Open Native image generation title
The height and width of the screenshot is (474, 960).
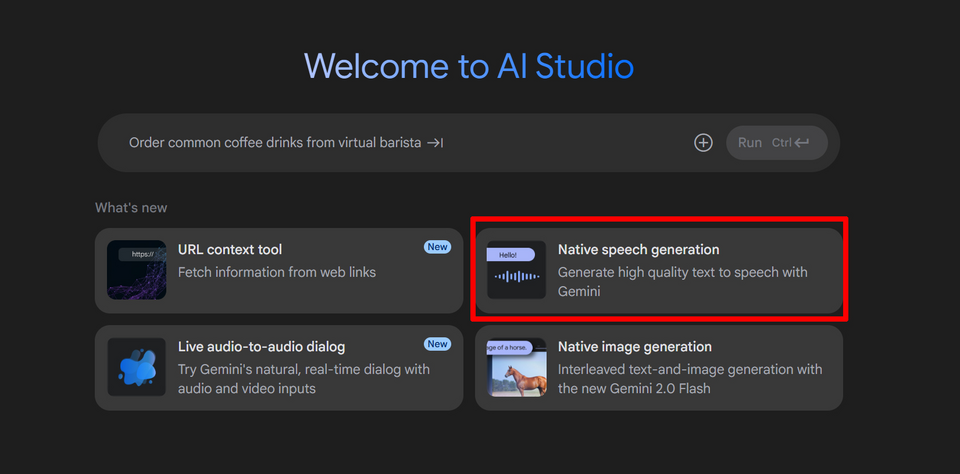634,347
